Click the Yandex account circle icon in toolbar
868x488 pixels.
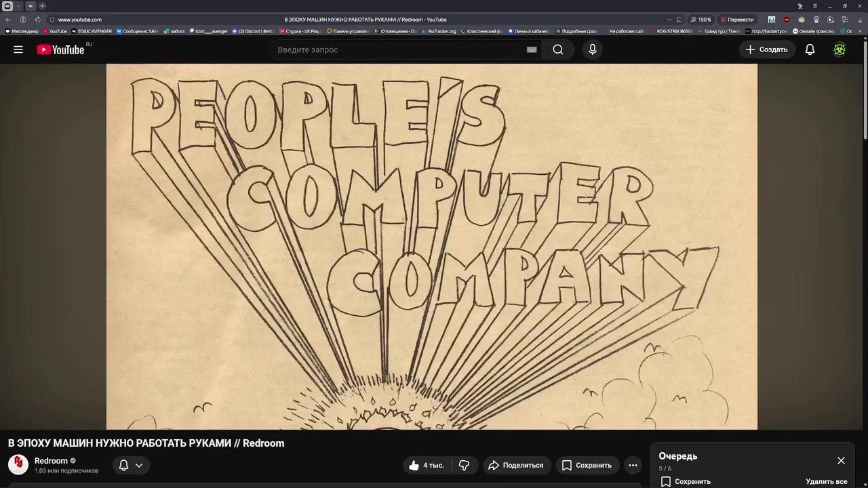(x=23, y=20)
